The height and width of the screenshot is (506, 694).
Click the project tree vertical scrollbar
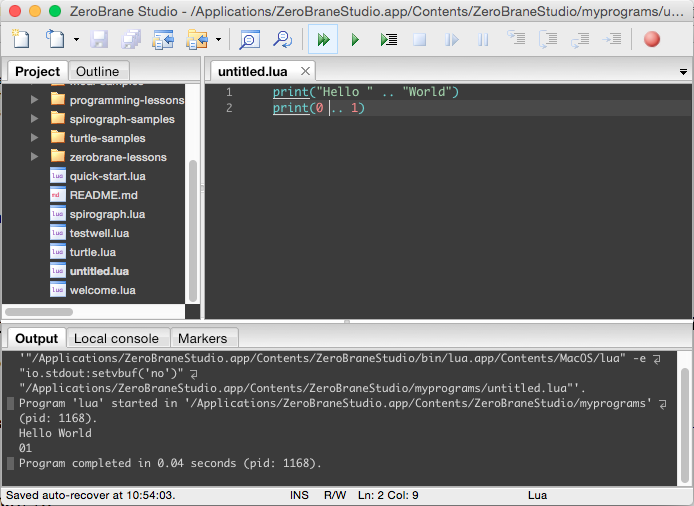193,230
